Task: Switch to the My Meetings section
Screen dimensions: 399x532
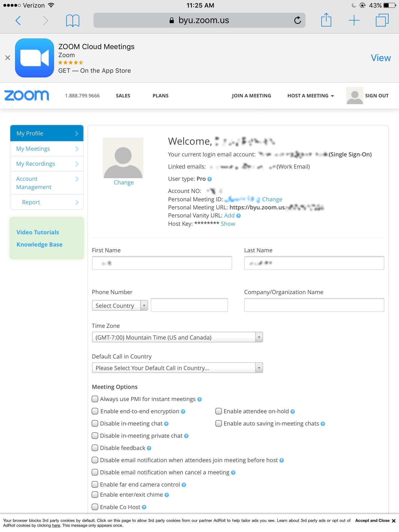Action: point(33,149)
